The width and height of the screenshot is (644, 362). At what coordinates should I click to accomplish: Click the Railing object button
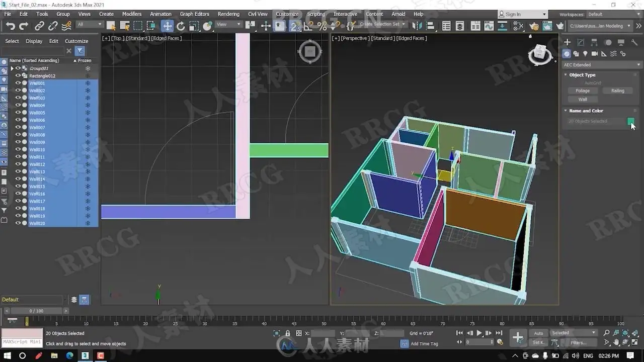(x=618, y=91)
